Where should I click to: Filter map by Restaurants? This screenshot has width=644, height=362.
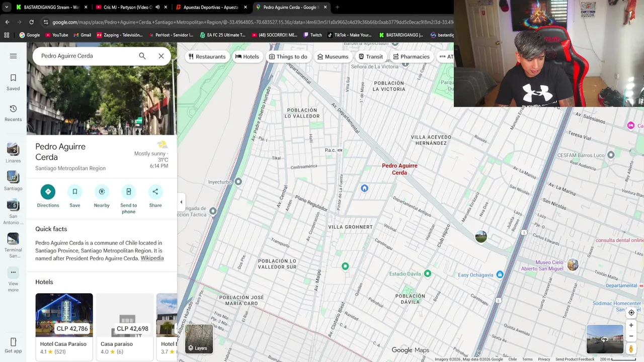click(x=207, y=56)
